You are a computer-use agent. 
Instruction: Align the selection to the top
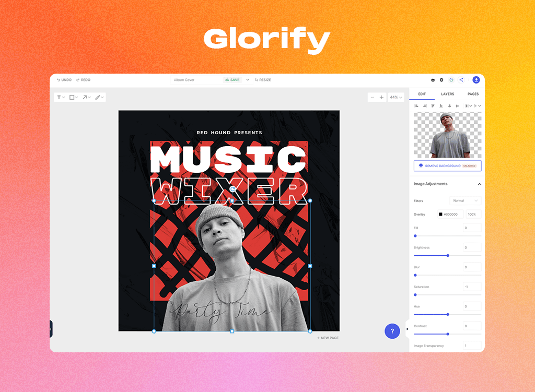[x=433, y=106]
